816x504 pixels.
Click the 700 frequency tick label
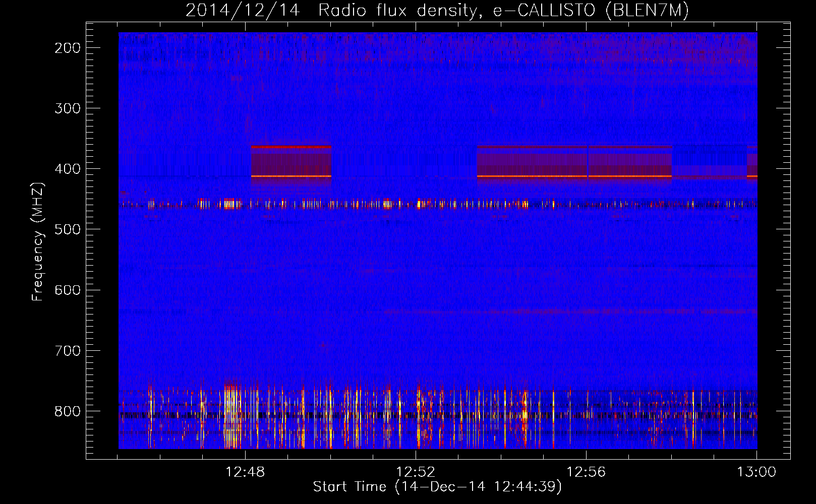(68, 351)
